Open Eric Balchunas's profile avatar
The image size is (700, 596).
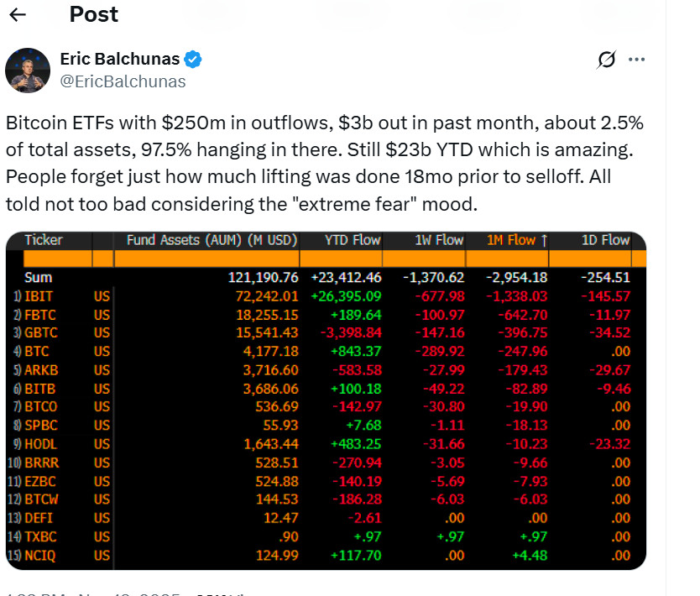28,70
